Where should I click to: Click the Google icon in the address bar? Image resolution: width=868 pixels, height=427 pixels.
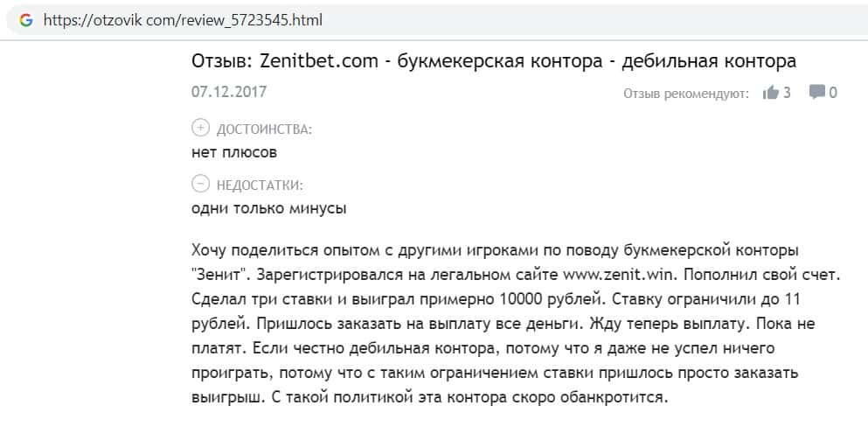[26, 19]
